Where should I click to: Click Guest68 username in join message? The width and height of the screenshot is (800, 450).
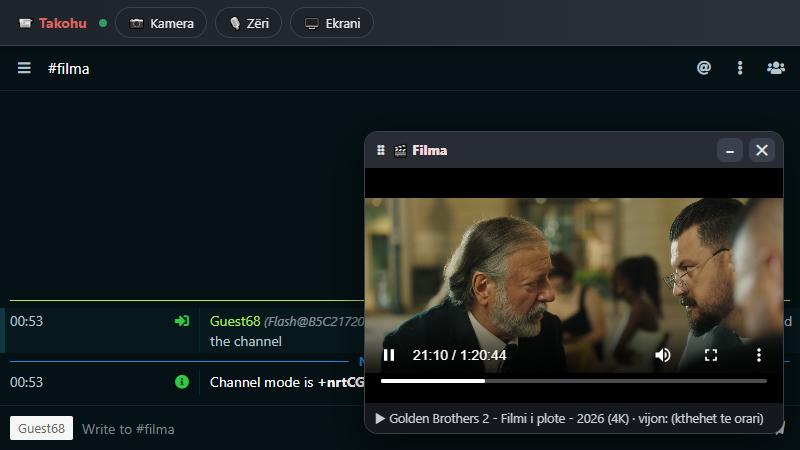tap(235, 321)
